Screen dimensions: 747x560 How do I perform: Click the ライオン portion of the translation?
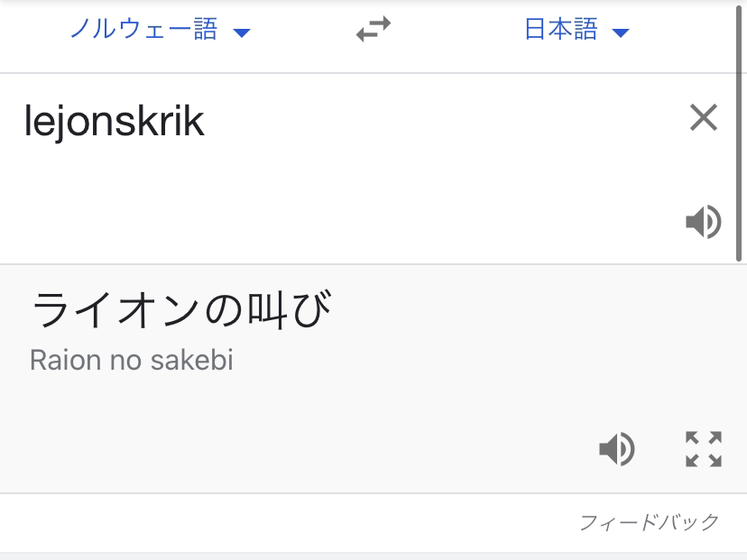(x=114, y=312)
